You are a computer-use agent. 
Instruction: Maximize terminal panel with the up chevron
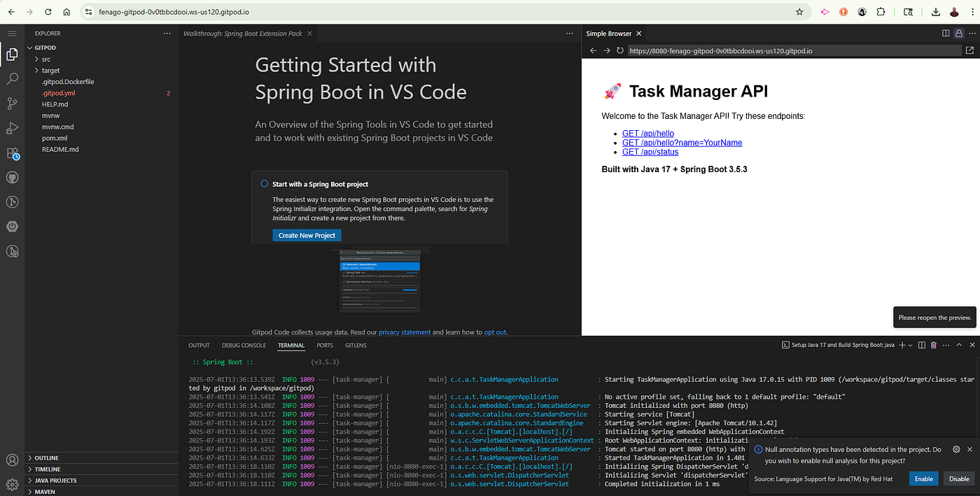click(958, 345)
